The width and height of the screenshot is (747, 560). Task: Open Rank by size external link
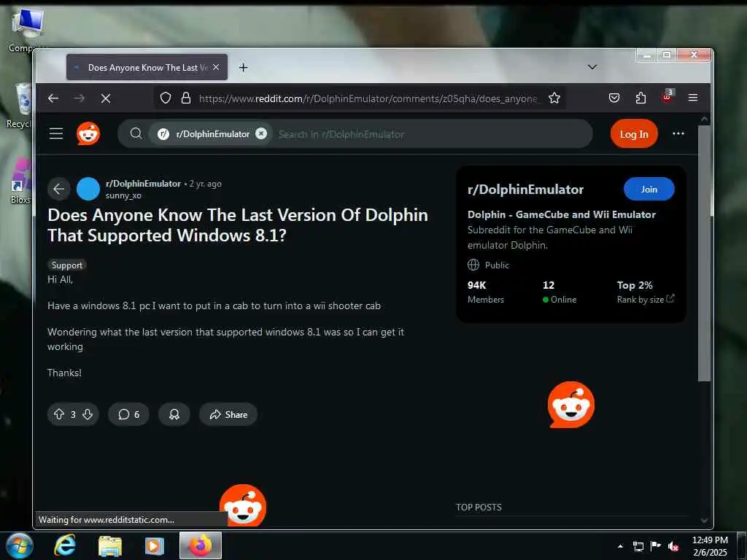(x=646, y=300)
